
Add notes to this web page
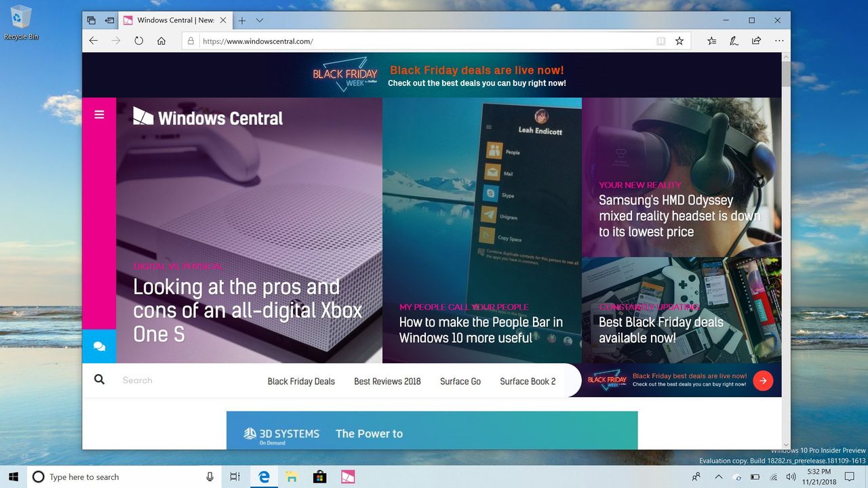tap(734, 41)
